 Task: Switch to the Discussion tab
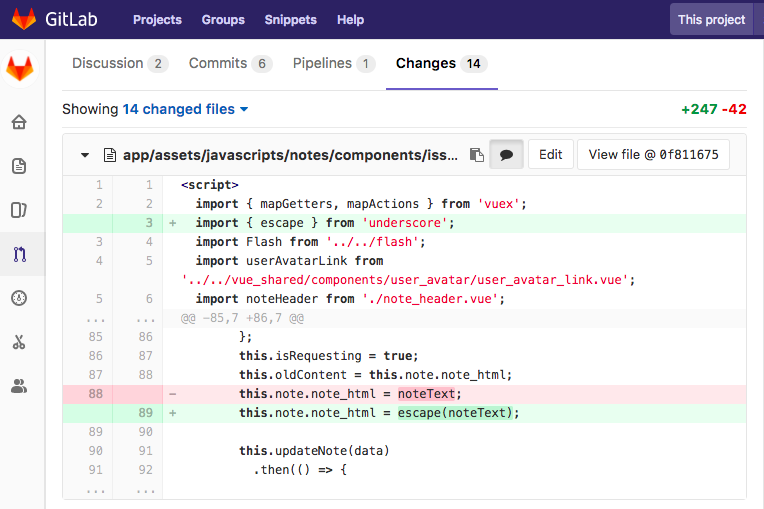119,64
